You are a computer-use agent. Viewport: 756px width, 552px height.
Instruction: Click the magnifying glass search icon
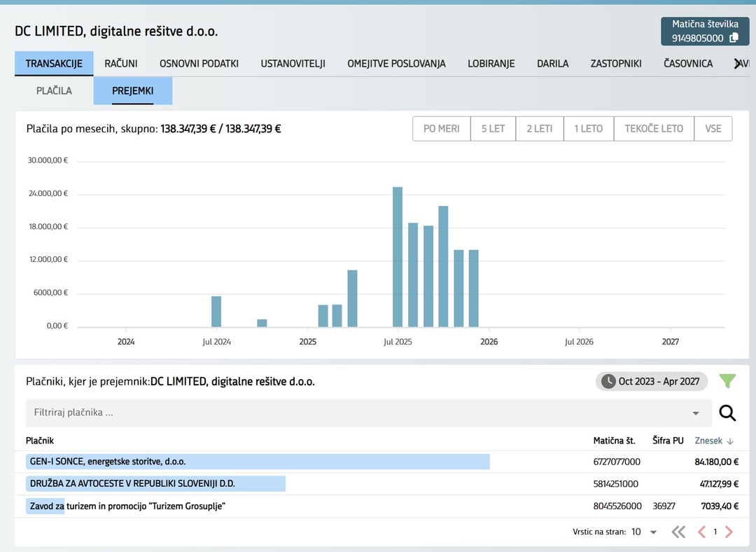[x=727, y=413]
